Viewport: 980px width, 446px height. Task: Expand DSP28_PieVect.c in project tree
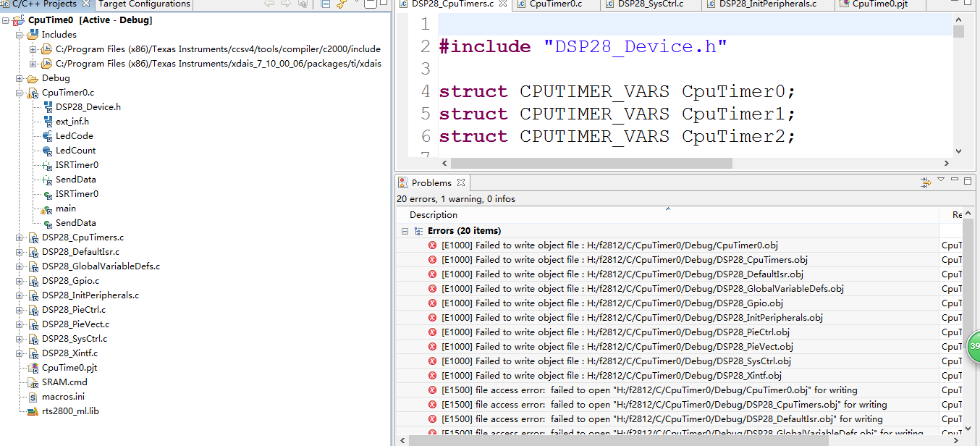pos(20,324)
